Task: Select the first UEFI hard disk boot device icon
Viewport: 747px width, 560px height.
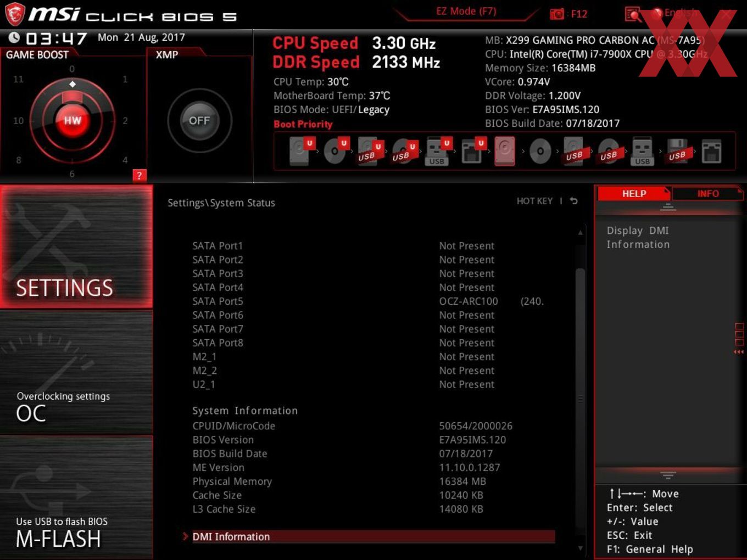Action: pos(300,152)
